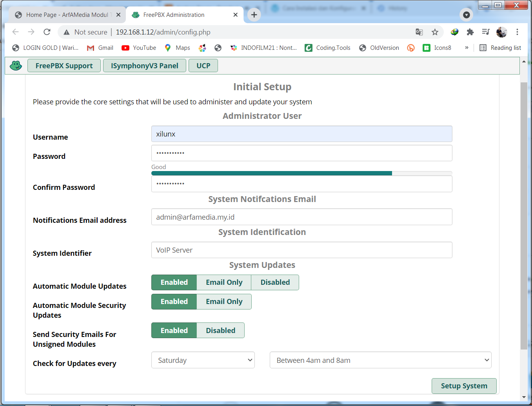Open the YouTube bookmark
This screenshot has height=406, width=532.
(139, 48)
